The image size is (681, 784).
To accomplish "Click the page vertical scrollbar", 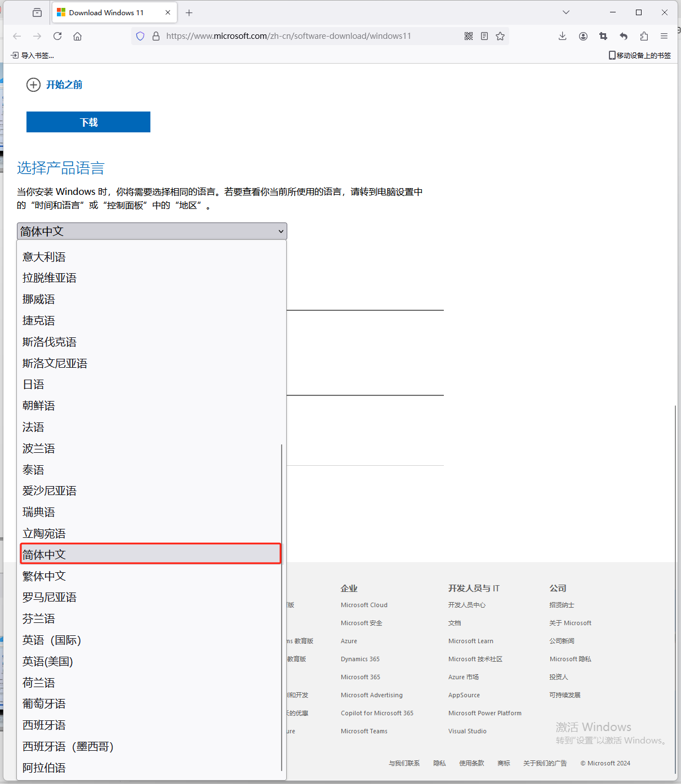I will tap(675, 589).
